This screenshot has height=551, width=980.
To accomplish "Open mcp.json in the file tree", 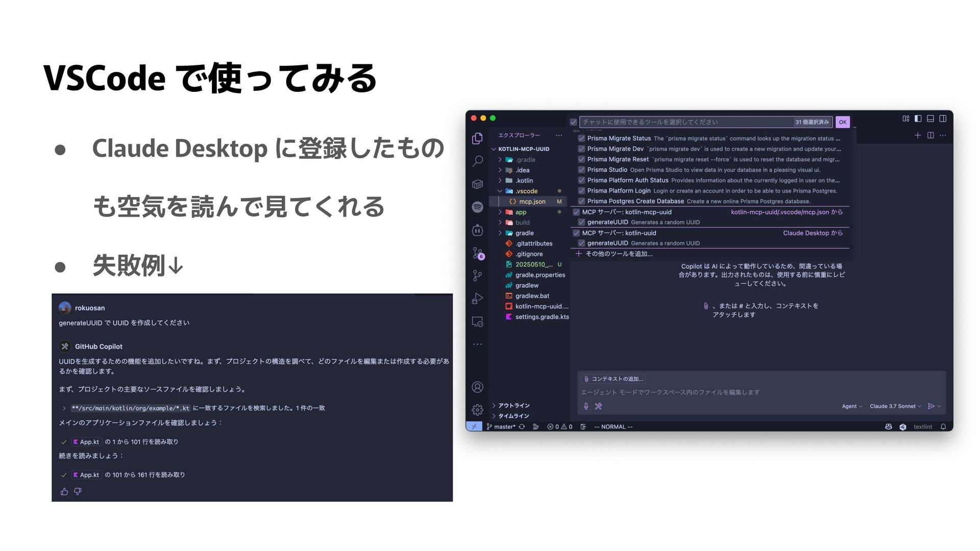I will 532,202.
